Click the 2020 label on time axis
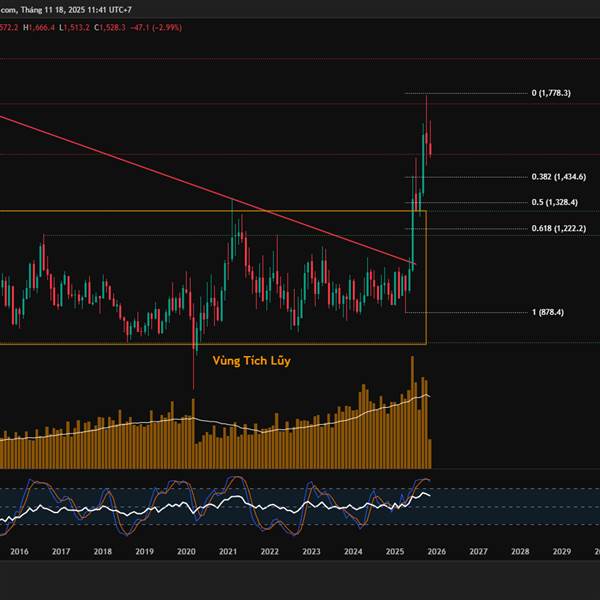This screenshot has height=600, width=600. [x=186, y=551]
